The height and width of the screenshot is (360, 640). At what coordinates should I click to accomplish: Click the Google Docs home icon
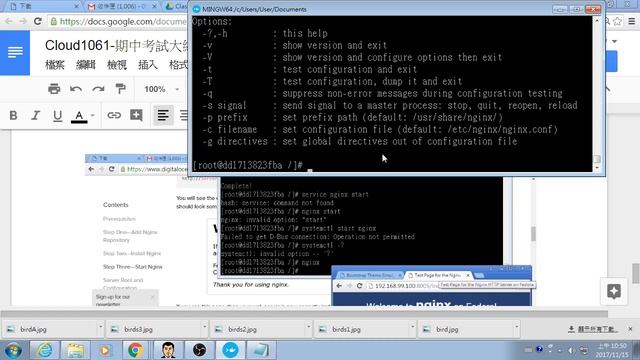click(15, 52)
